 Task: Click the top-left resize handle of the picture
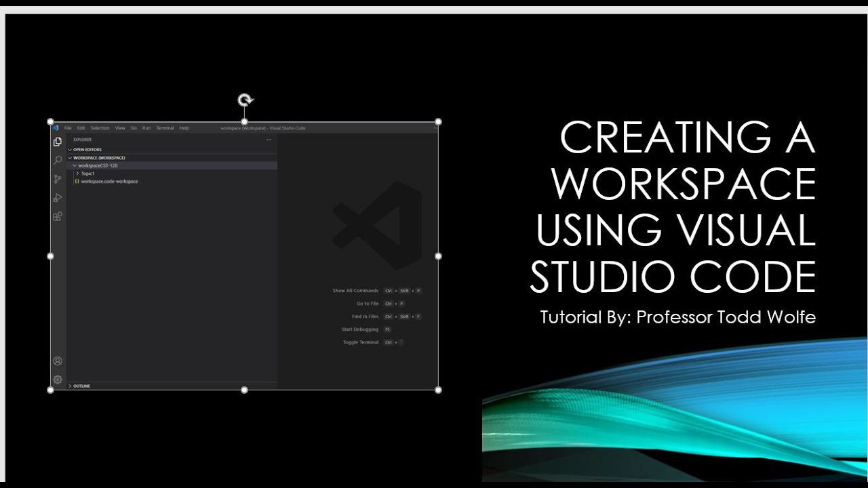(50, 122)
